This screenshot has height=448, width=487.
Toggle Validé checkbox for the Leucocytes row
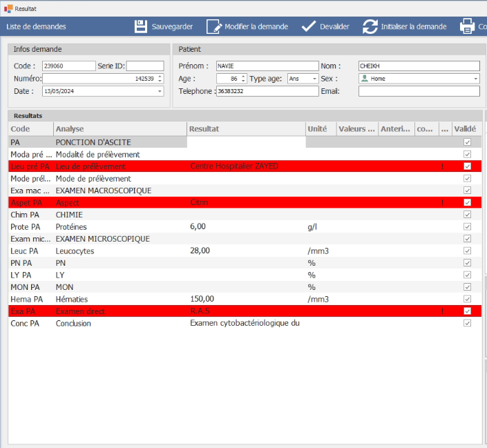coord(467,251)
